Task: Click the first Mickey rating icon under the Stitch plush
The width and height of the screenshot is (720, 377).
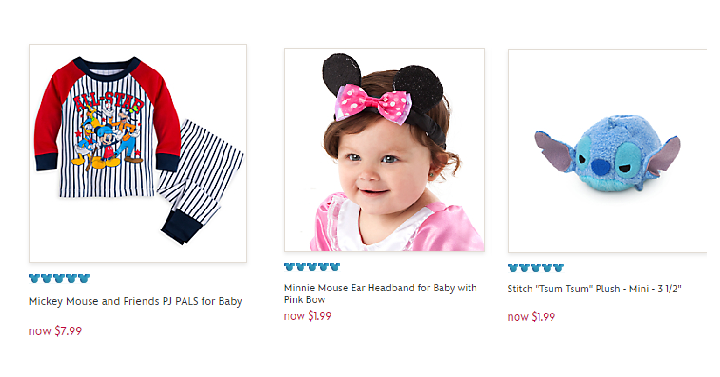Action: [513, 268]
